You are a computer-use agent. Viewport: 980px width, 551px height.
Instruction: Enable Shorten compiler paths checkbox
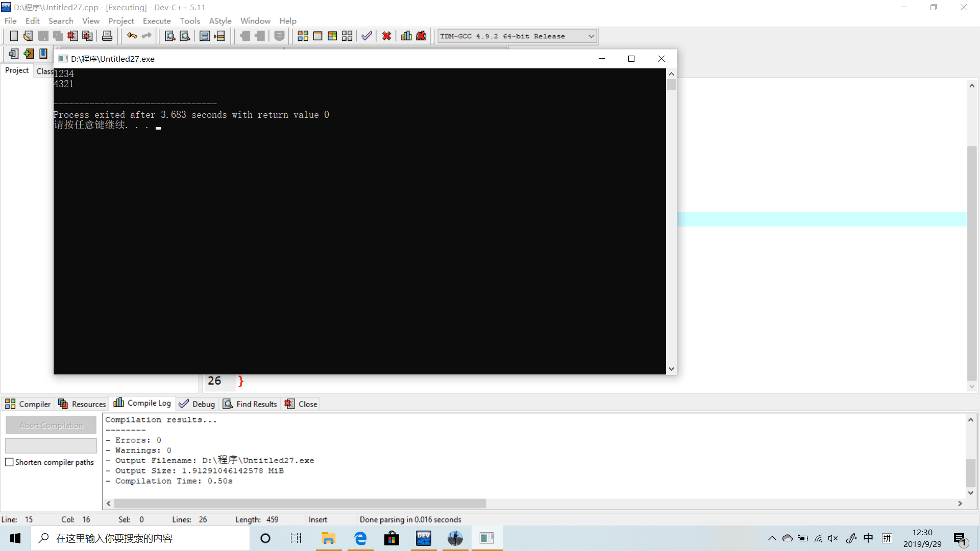click(9, 462)
